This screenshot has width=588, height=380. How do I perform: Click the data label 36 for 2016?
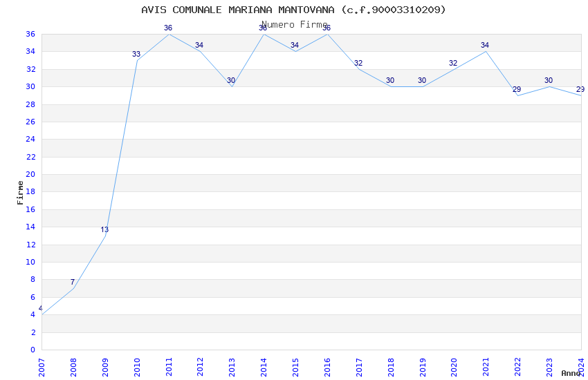coord(327,28)
